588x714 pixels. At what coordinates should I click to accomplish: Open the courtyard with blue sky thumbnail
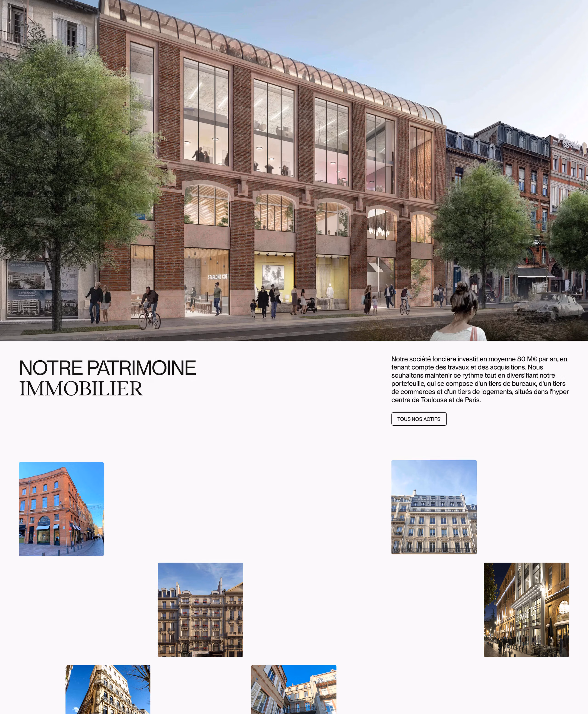pos(293,690)
